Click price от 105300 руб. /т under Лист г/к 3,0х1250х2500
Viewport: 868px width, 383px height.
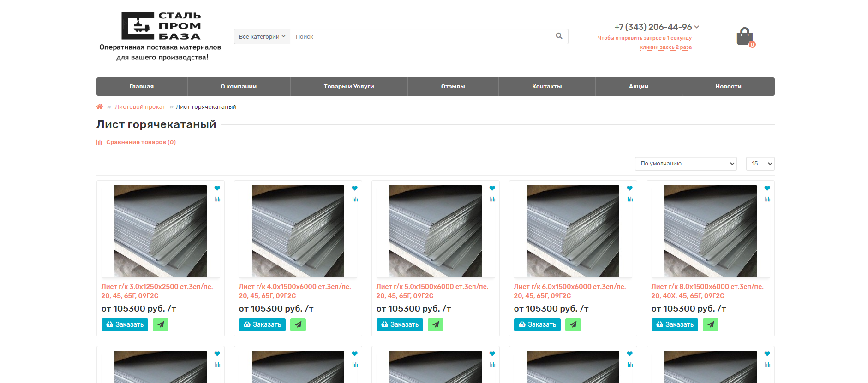(x=139, y=309)
